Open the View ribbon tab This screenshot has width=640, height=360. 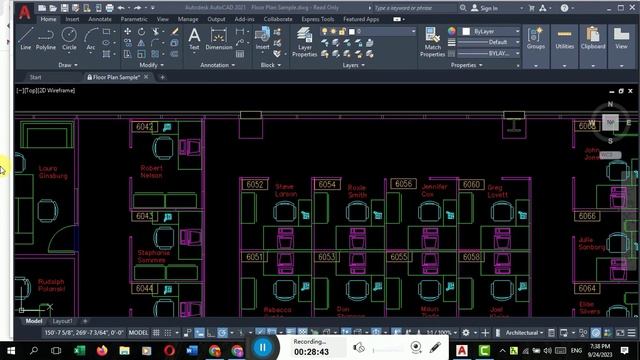pyautogui.click(x=162, y=19)
